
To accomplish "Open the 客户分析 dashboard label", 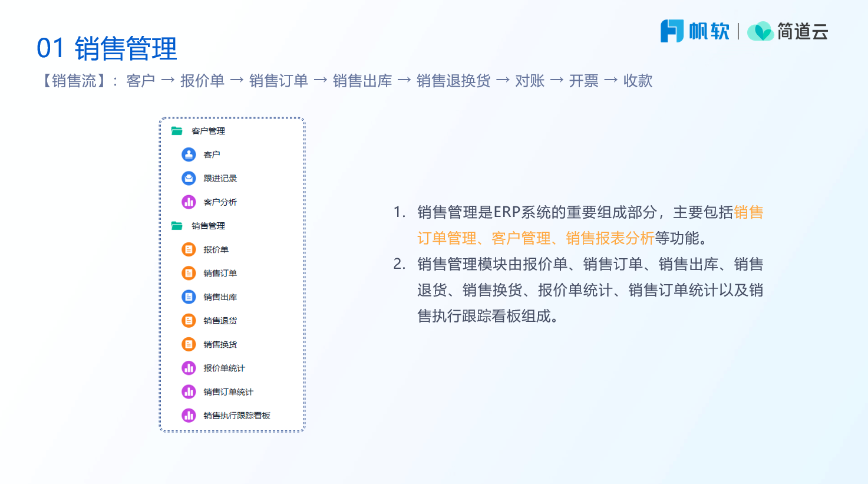I will pos(220,202).
